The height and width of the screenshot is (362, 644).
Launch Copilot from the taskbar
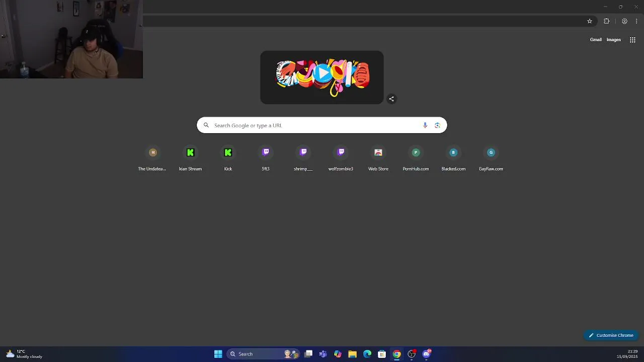338,354
